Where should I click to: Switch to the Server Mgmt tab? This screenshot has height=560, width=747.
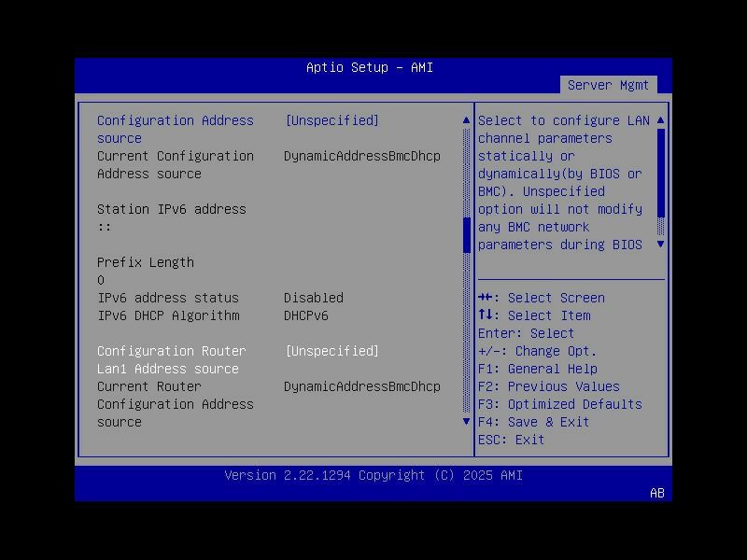pyautogui.click(x=609, y=83)
